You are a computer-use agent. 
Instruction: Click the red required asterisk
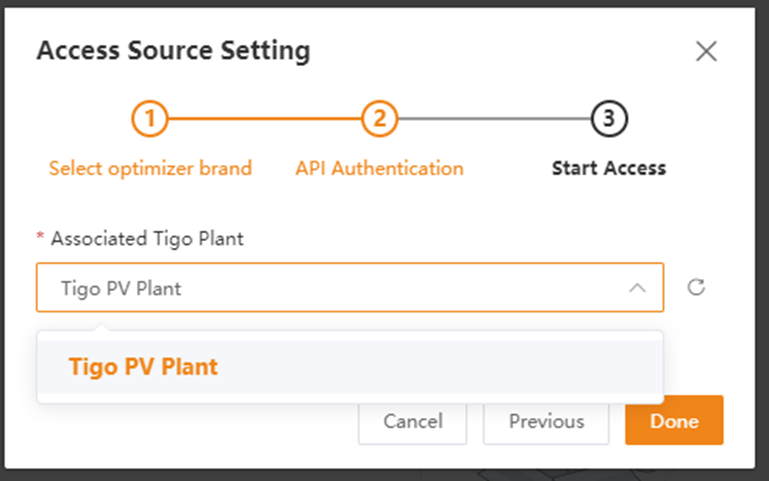(41, 240)
